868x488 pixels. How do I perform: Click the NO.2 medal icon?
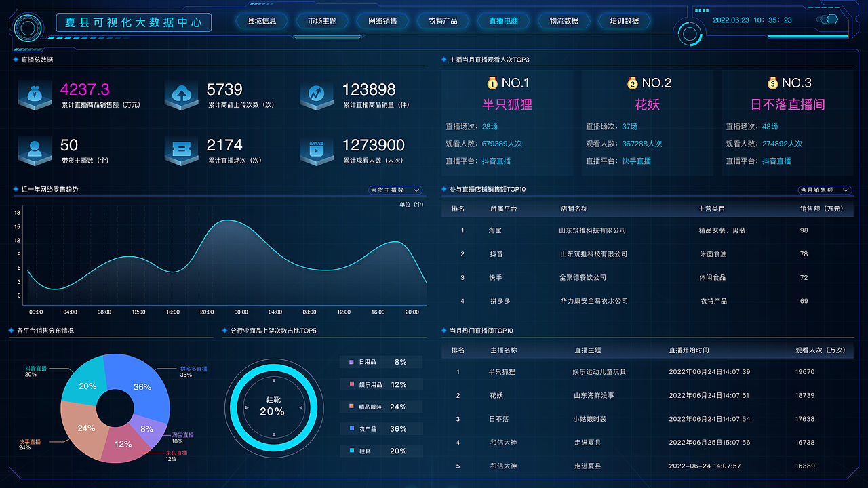[x=633, y=83]
